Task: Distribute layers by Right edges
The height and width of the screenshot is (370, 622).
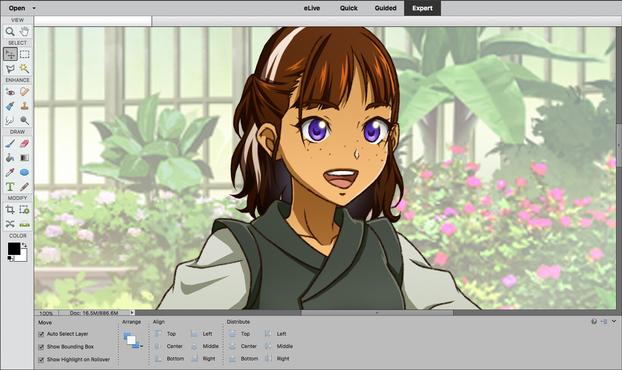Action: 277,358
